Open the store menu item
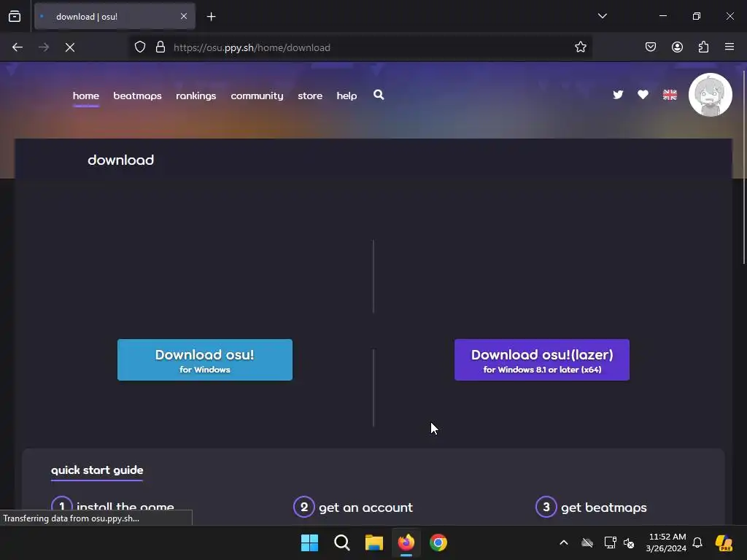 click(x=310, y=96)
